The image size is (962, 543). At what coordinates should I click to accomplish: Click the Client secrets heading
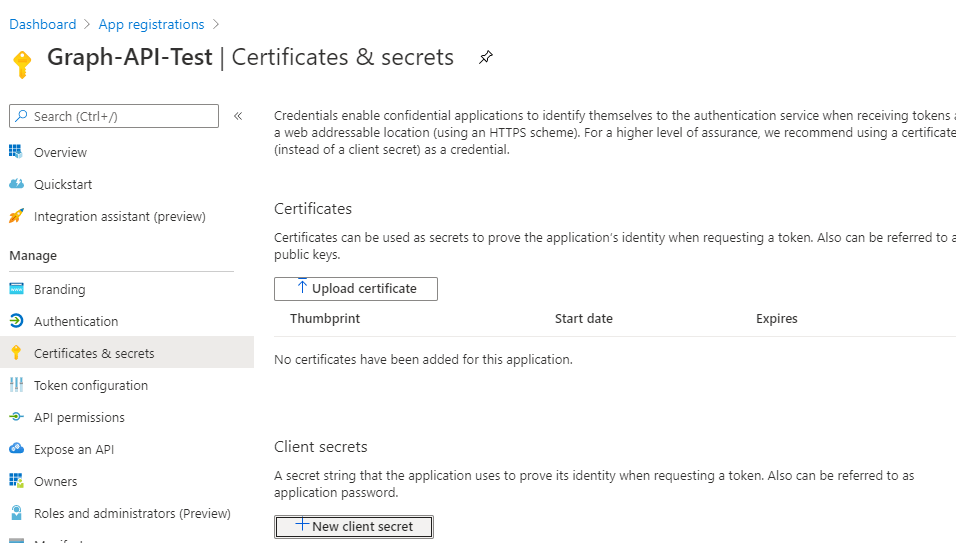[x=320, y=447]
